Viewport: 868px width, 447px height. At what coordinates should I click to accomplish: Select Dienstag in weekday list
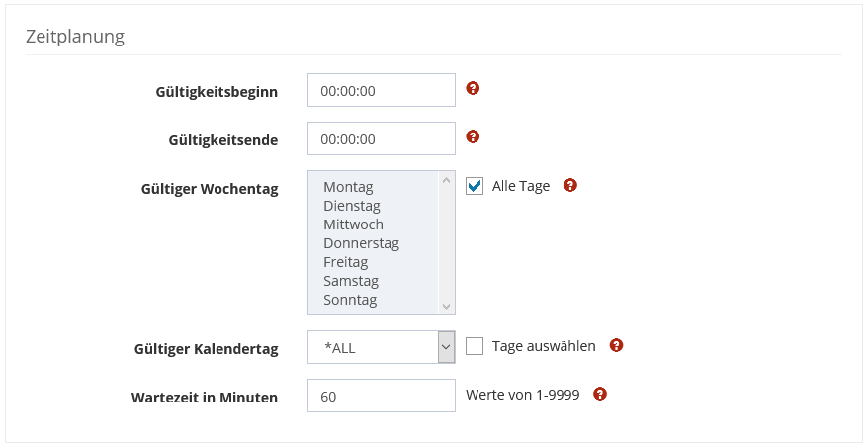[x=352, y=206]
